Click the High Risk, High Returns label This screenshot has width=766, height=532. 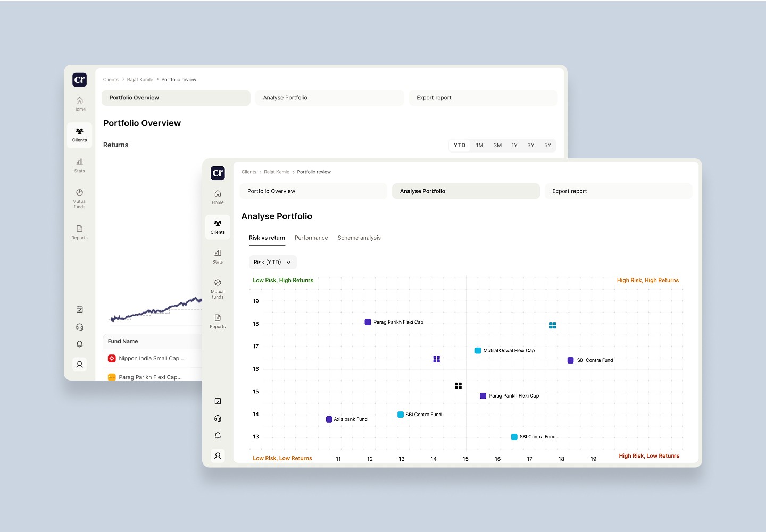[648, 280]
